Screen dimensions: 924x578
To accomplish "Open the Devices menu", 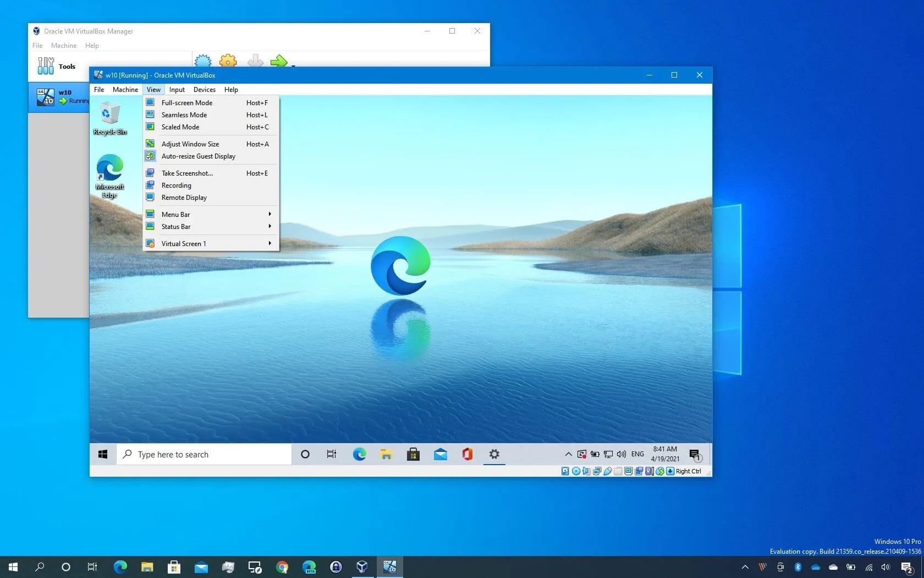I will [x=204, y=89].
